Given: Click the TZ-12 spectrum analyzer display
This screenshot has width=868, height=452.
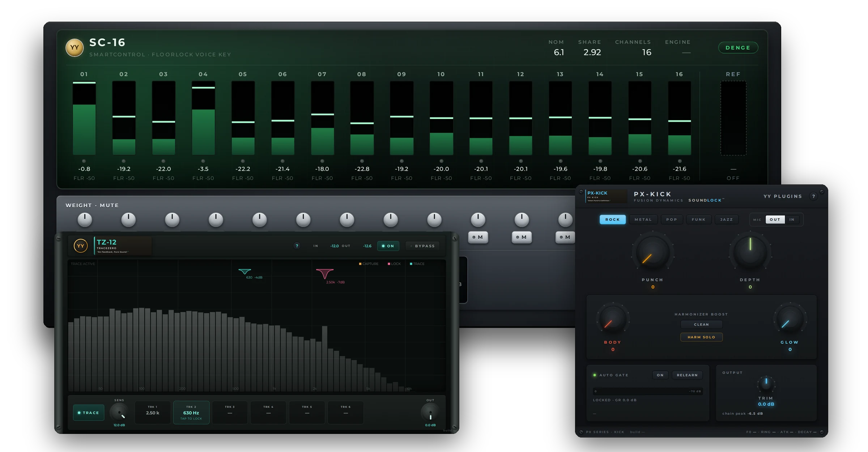Looking at the screenshot, I should 256,325.
